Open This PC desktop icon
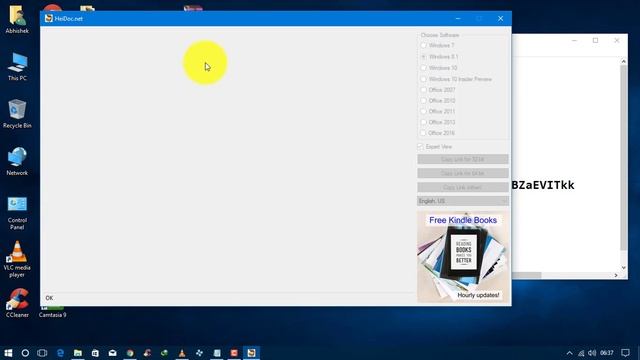Screen dimensions: 640x360 click(x=17, y=67)
